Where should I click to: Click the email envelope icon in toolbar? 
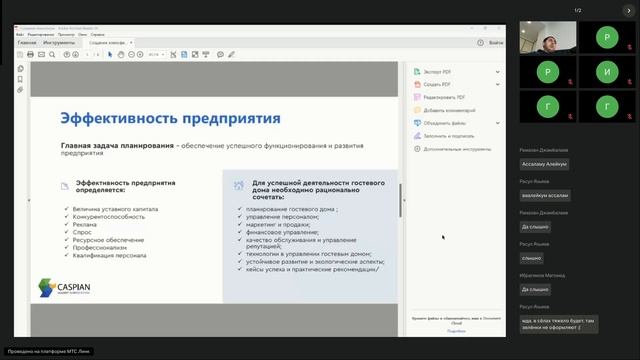point(41,54)
